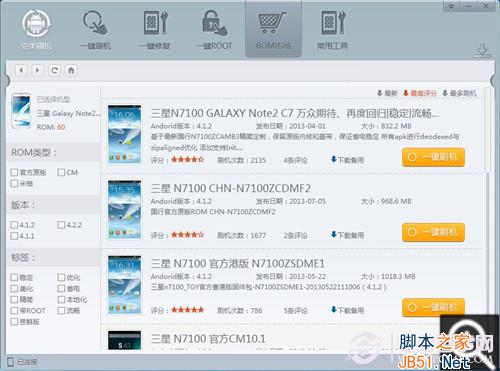Click the 三星 Galaxy Note2 device name

[x=68, y=113]
